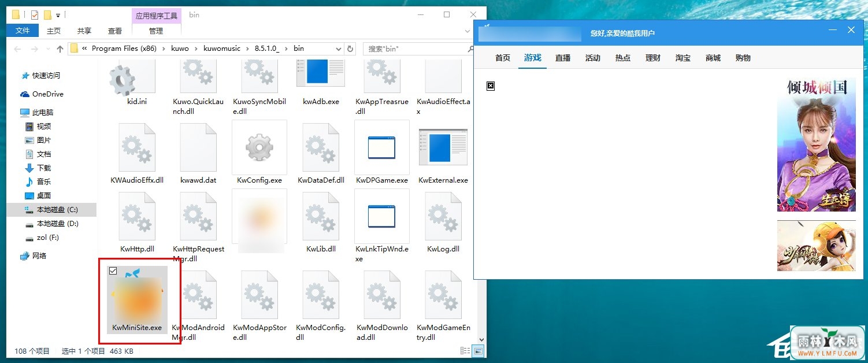Open the 查看 ribbon tab
The height and width of the screenshot is (363, 868).
point(115,31)
